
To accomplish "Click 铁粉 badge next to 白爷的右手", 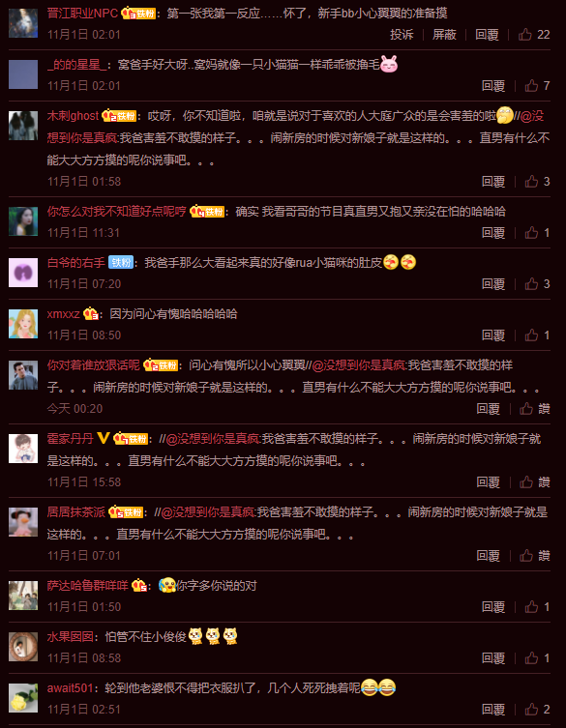I will (x=121, y=263).
